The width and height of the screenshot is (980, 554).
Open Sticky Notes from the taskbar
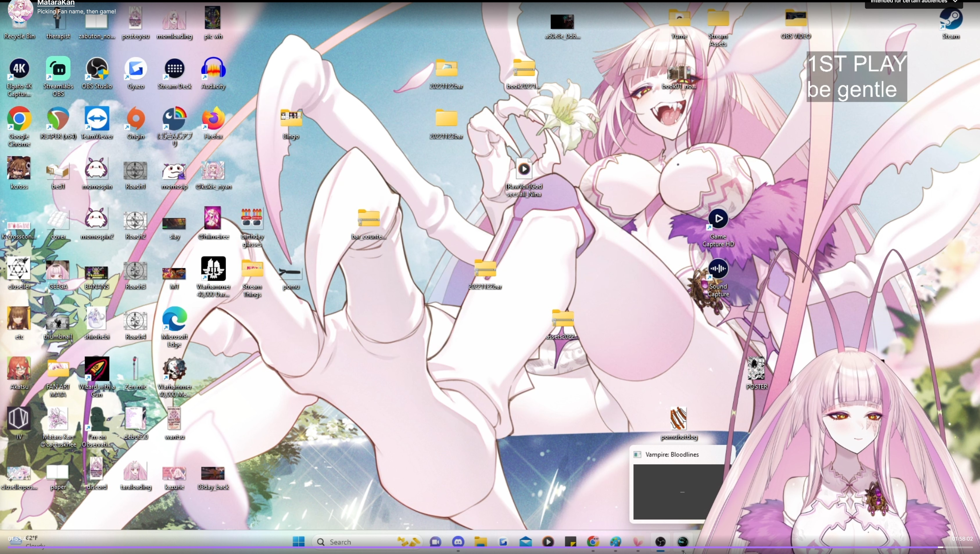pos(570,542)
